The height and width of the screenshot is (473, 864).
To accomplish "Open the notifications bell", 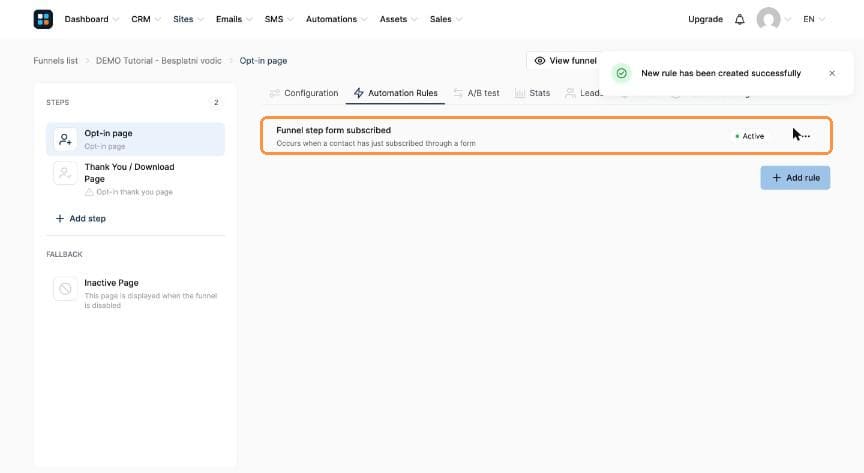I will pyautogui.click(x=739, y=19).
